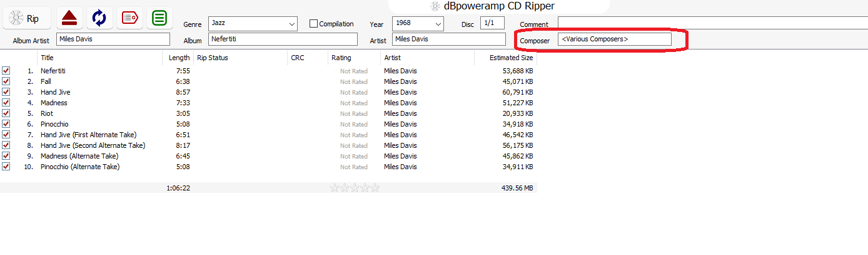
Task: Eject the CD with the eject icon
Action: point(69,19)
